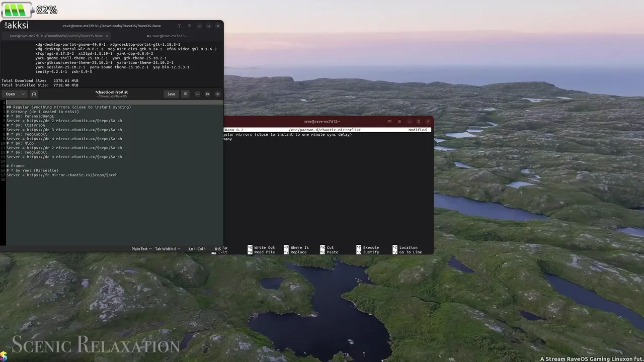Click the *chaotic-mirrorlist title in editor header

tap(112, 93)
